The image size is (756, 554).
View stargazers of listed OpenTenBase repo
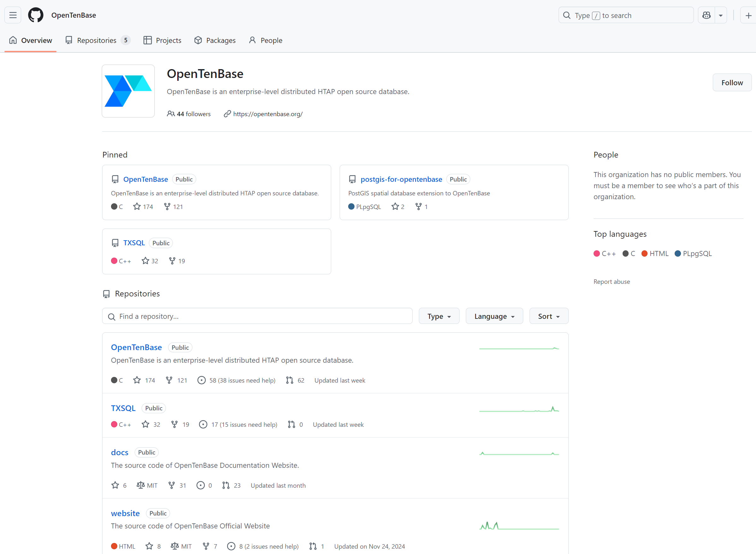[x=144, y=380]
